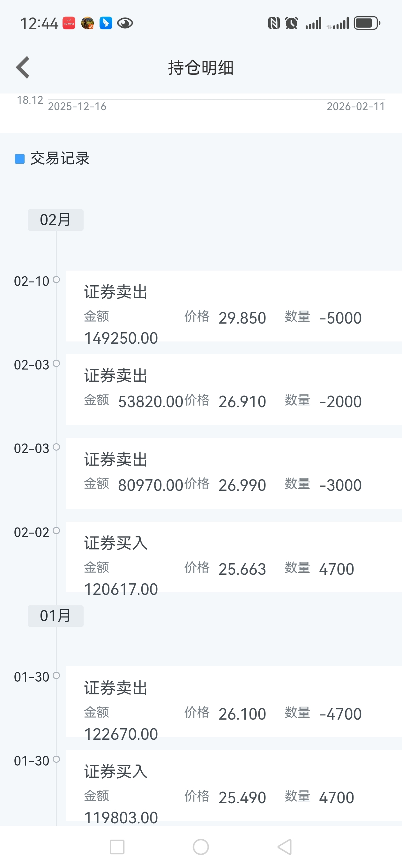Open the 02-10 sell record of 5000 shares
Viewport: 402px width, 868px height.
234,306
